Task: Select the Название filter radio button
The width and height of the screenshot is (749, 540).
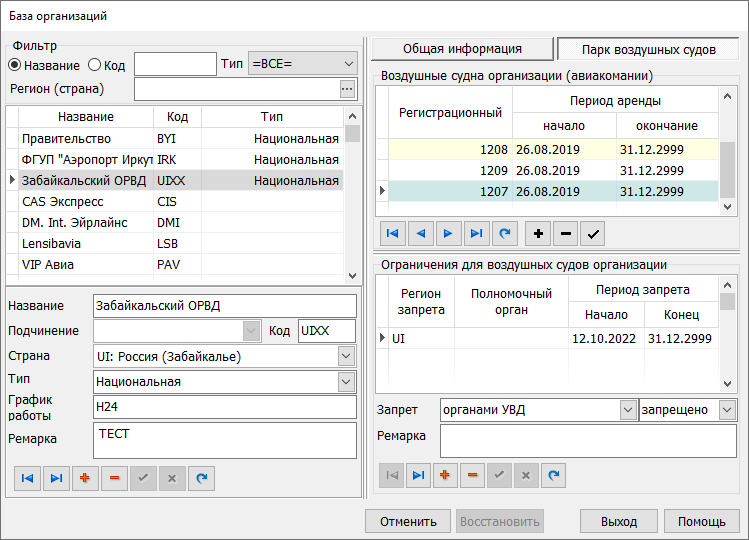Action: (15, 65)
